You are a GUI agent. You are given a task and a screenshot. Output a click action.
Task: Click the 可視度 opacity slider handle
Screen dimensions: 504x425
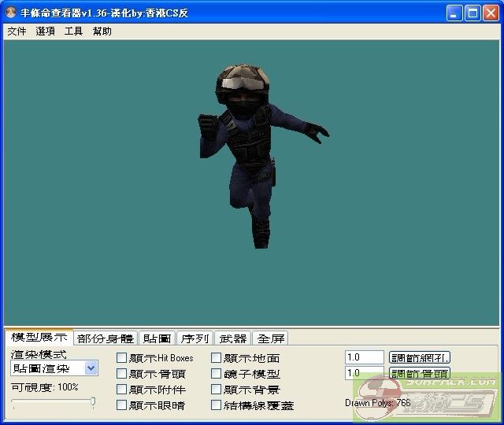click(x=93, y=402)
